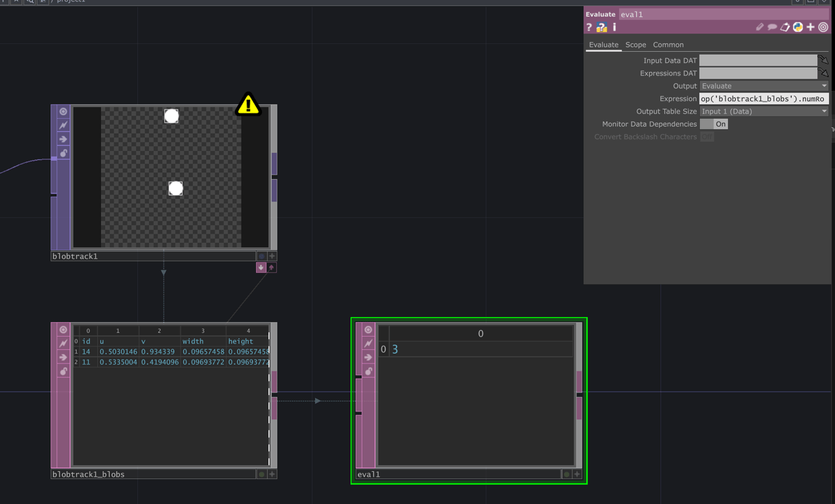Image resolution: width=835 pixels, height=504 pixels.
Task: Click the target bullseye icon in parameter header
Action: click(x=823, y=28)
